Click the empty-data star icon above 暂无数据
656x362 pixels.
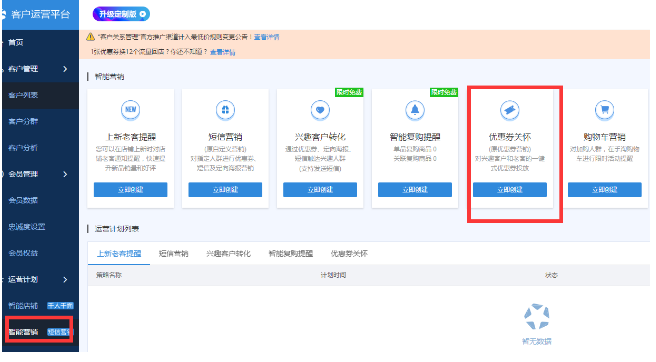point(536,317)
